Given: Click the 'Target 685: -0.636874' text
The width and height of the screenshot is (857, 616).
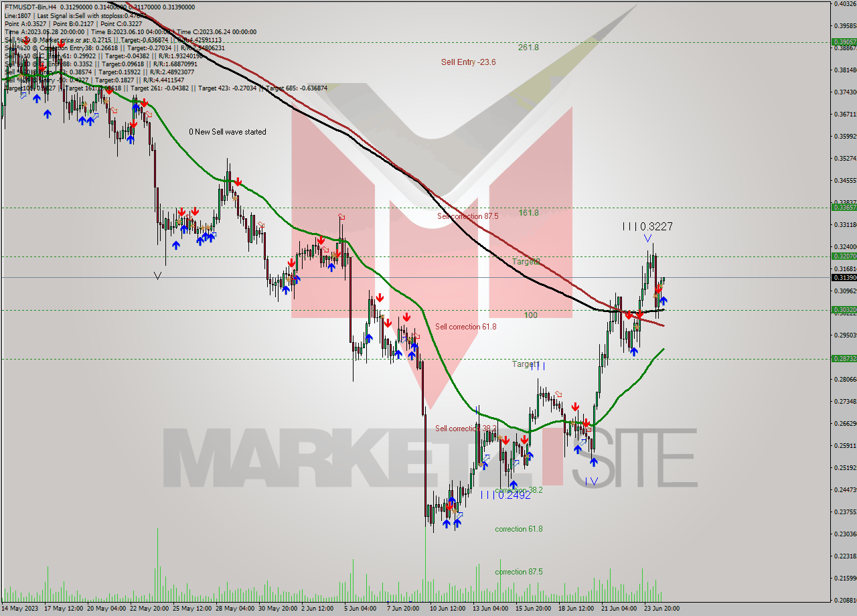Looking at the screenshot, I should pos(297,88).
